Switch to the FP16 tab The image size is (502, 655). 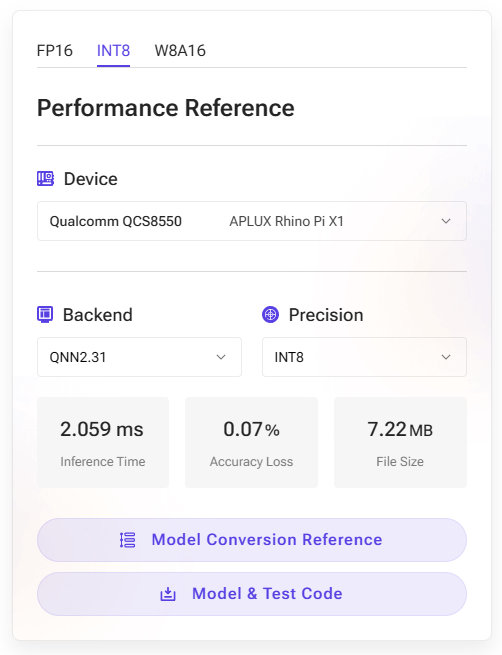pos(55,51)
